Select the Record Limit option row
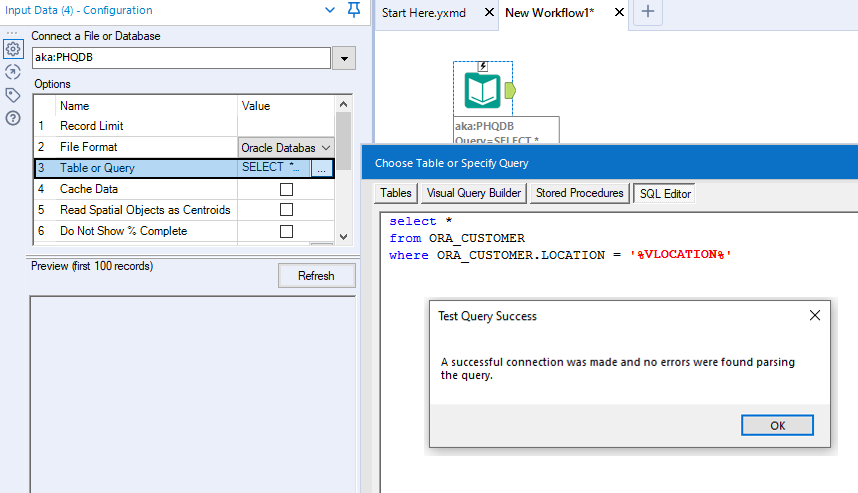 184,126
